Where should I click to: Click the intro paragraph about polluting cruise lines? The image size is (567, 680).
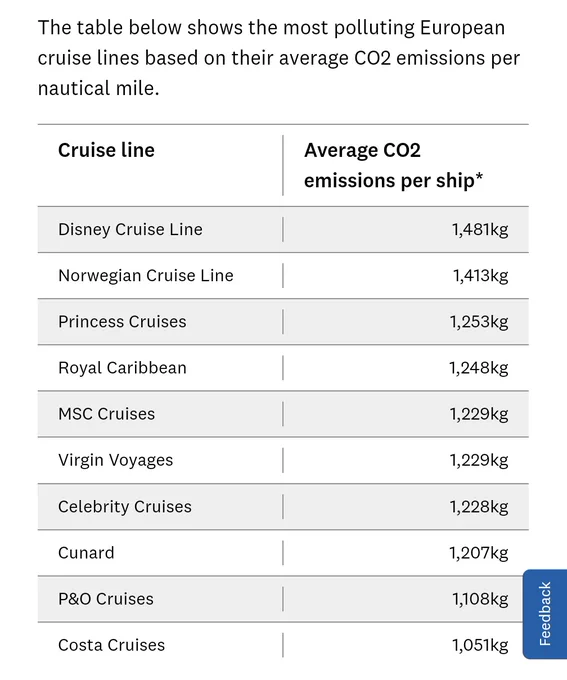279,58
